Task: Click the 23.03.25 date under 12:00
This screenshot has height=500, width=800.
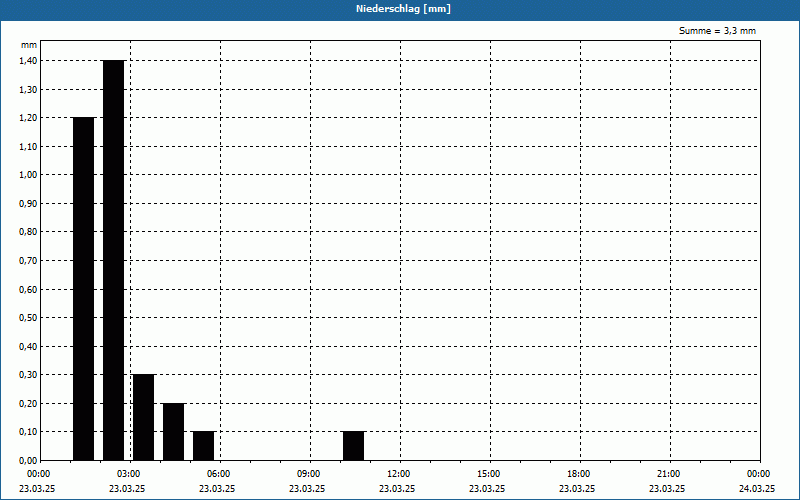Action: tap(397, 489)
